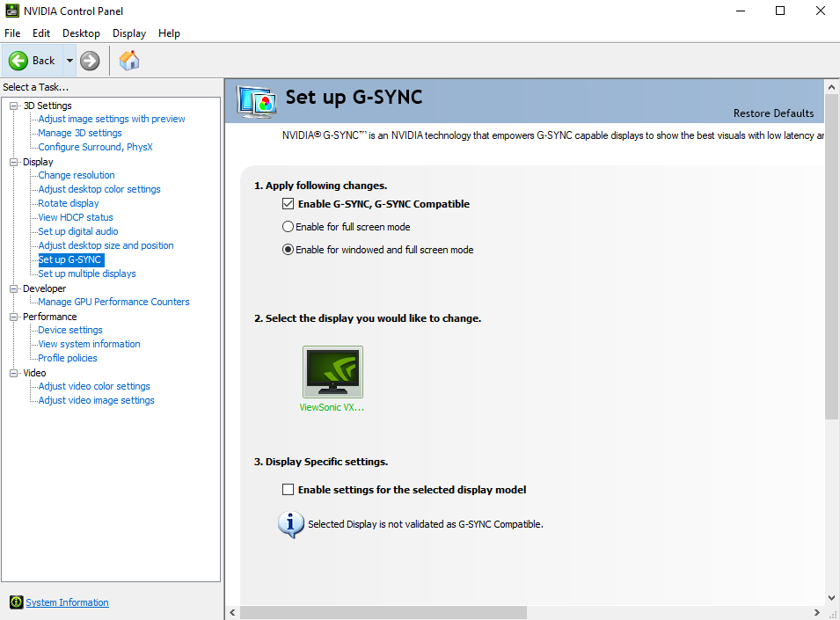Open Adjust desktop color settings
The image size is (840, 620).
coord(99,189)
